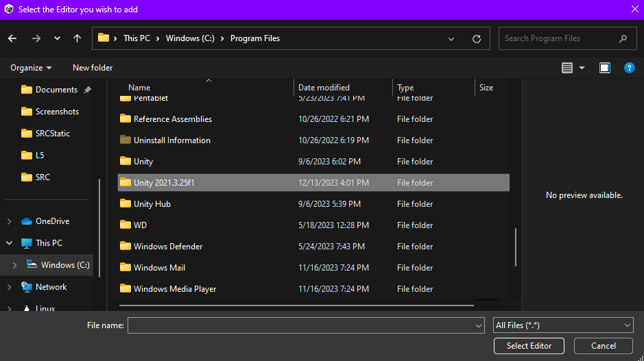Viewport: 644px width, 361px height.
Task: Open the recent locations dropdown
Action: (x=57, y=38)
